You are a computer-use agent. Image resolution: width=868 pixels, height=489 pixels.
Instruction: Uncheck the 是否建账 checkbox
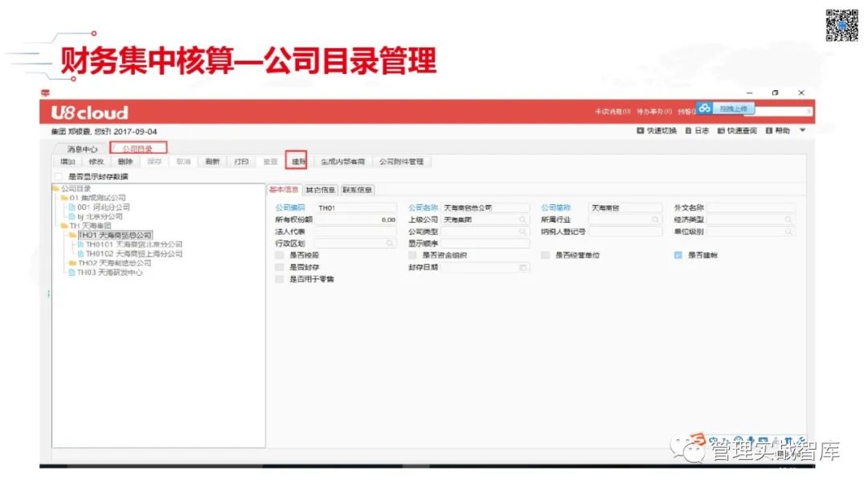tap(678, 255)
